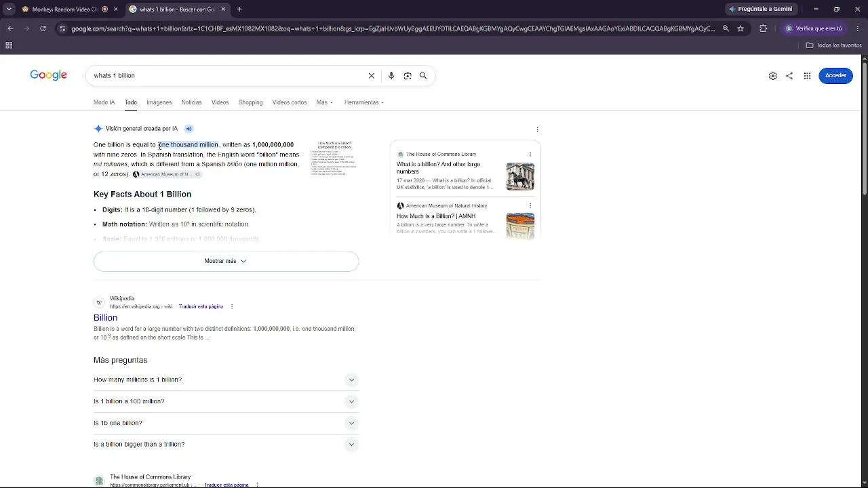Viewport: 868px width, 488px height.
Task: Click 'Pregúntale a Gemini' button
Action: (760, 9)
